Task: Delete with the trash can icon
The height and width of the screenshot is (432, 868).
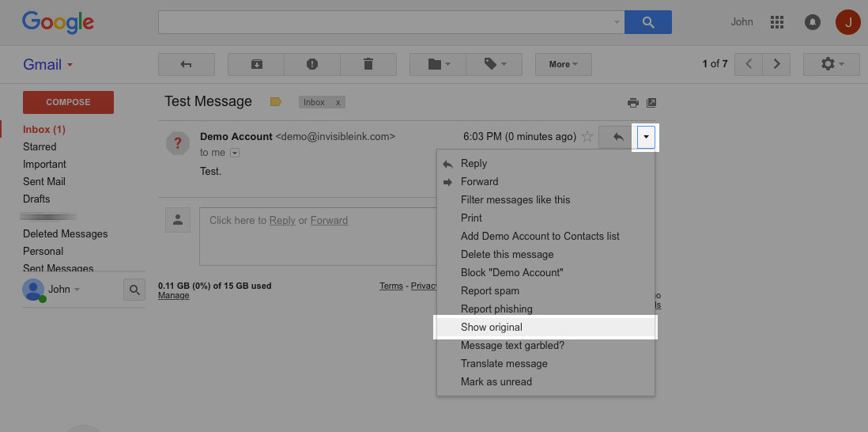Action: (368, 64)
